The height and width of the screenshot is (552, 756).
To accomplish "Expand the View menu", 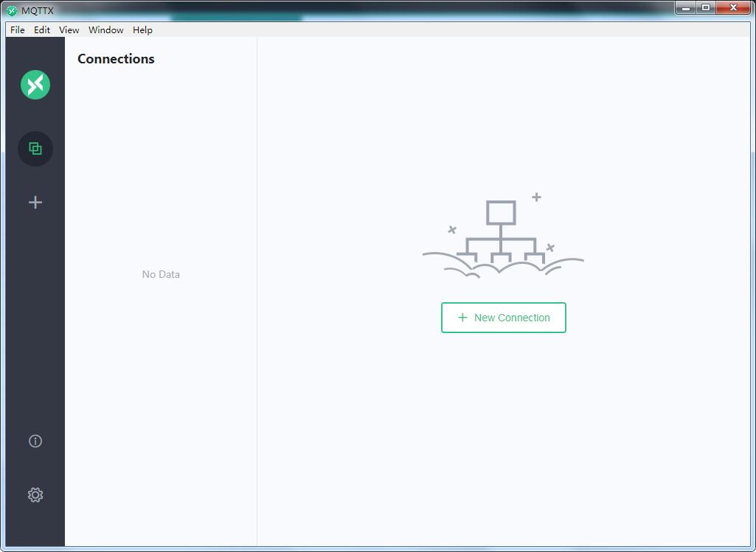I will 69,30.
